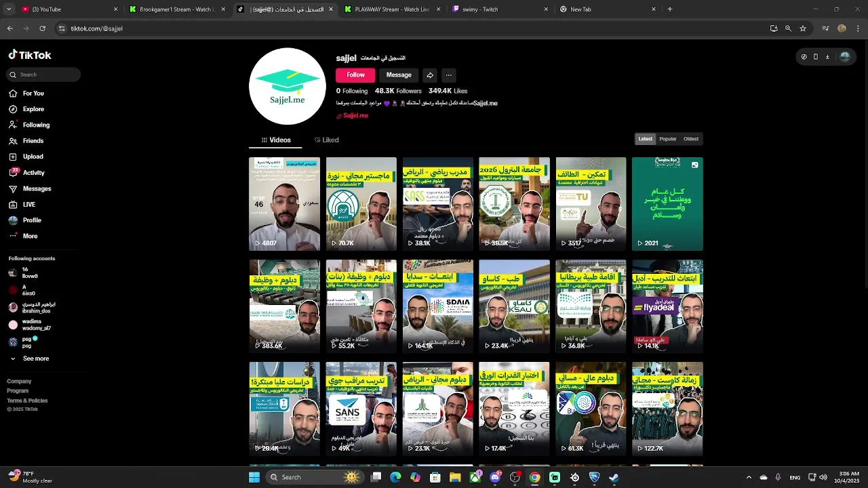Open the flyadeal video with 14.1K views
868x488 pixels.
point(667,306)
